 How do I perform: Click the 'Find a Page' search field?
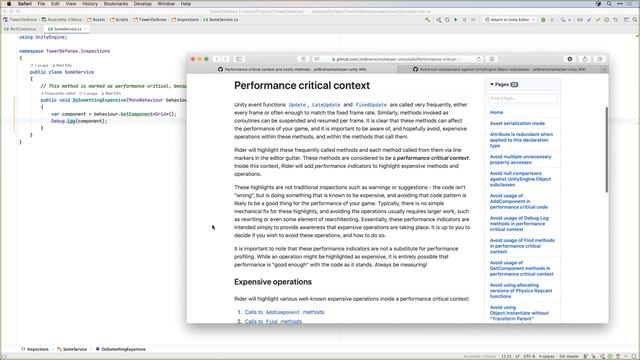pos(522,98)
